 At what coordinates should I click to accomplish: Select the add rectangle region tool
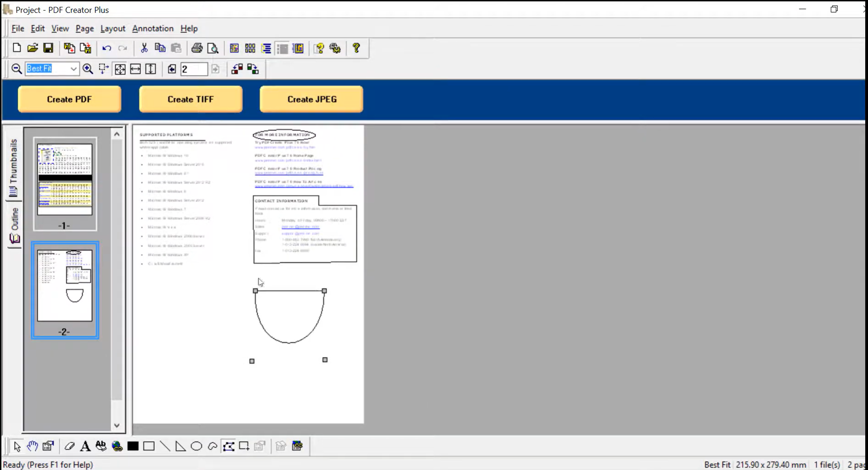[x=244, y=446]
